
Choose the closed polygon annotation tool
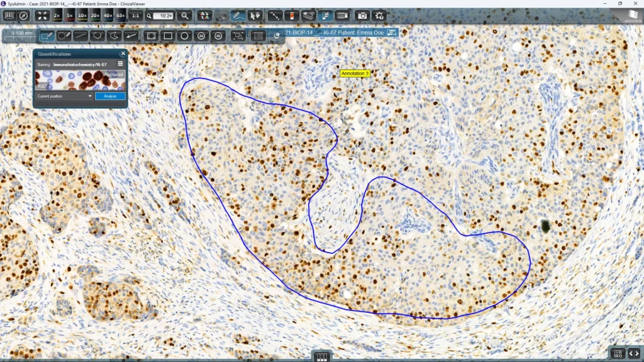97,36
